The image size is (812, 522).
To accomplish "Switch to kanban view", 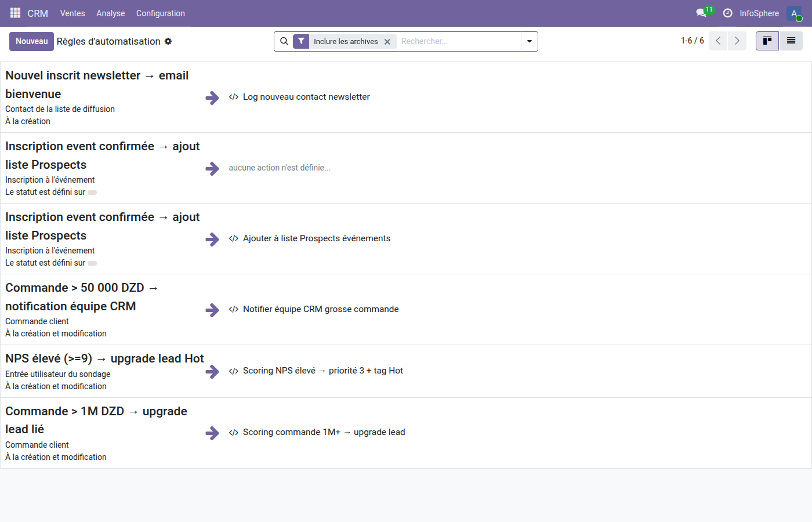I will (767, 41).
